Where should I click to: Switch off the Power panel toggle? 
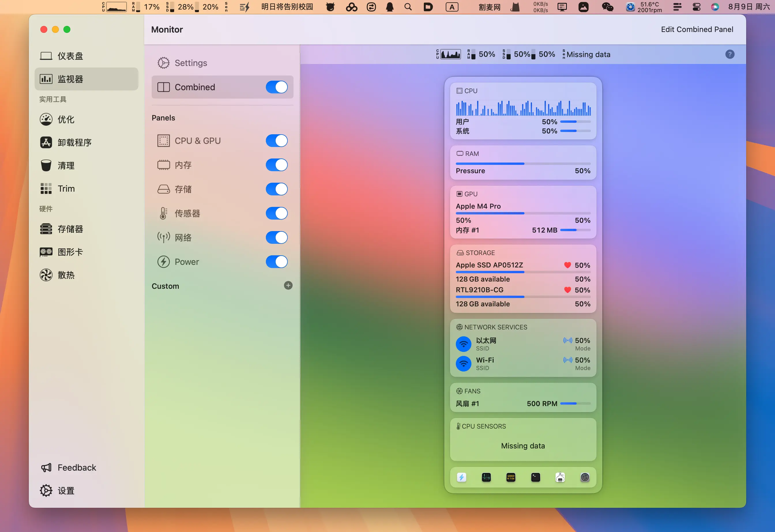276,262
